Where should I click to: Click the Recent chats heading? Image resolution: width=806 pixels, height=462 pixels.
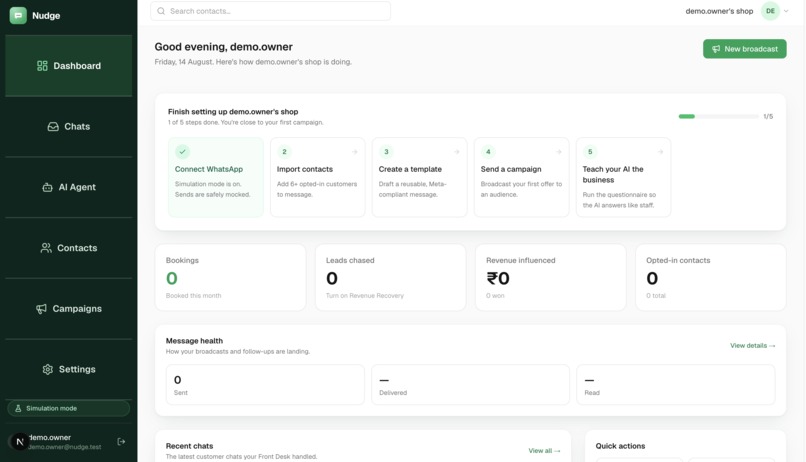[x=189, y=446]
